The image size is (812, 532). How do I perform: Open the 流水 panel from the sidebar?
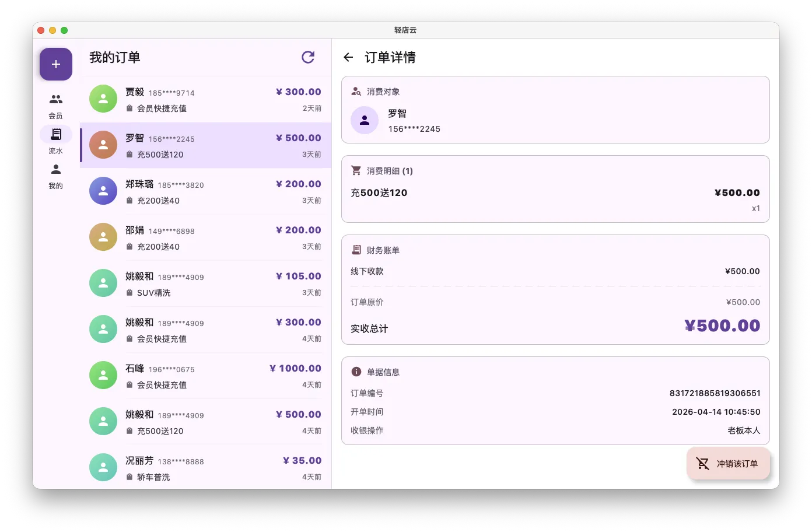pos(55,134)
